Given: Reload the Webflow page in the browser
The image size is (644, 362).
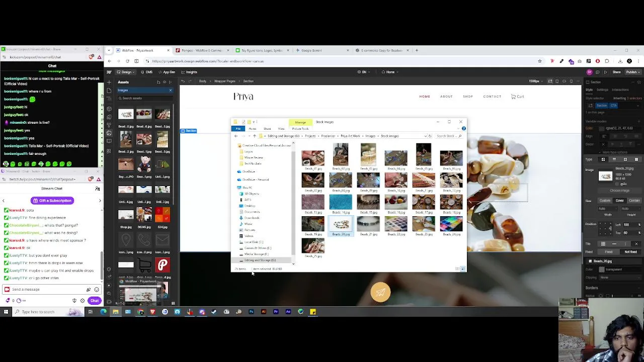Looking at the screenshot, I should (x=127, y=61).
